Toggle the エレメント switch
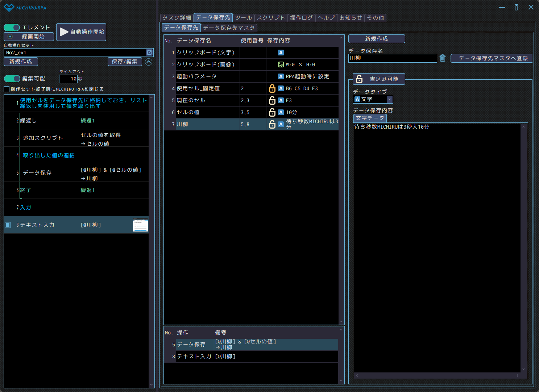This screenshot has width=539, height=392. 12,28
